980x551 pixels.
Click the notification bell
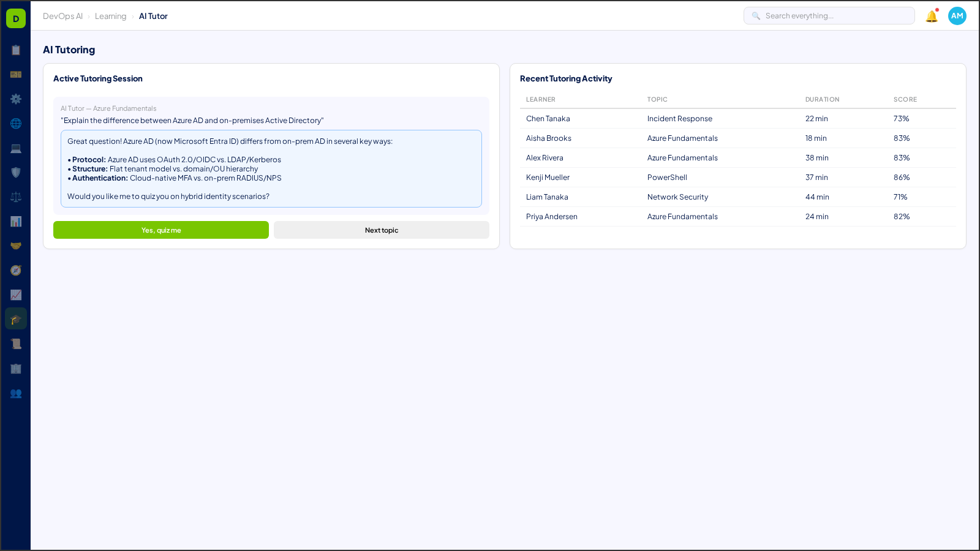(930, 17)
